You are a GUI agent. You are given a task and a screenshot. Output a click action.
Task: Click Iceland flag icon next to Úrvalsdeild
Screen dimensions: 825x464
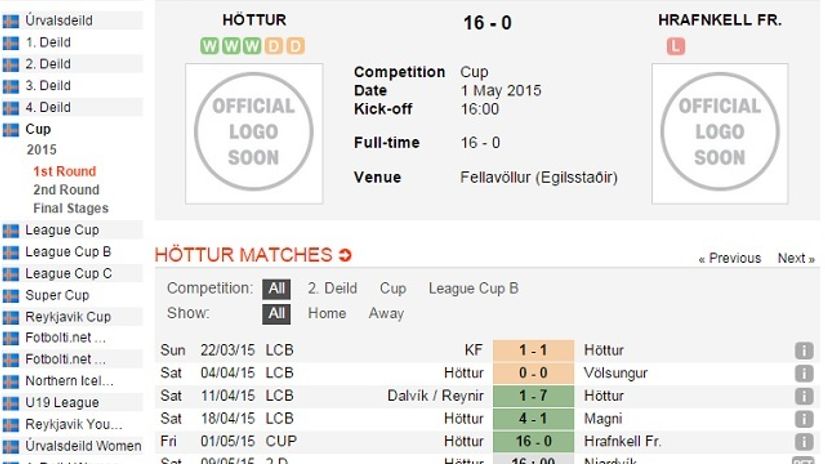point(11,21)
